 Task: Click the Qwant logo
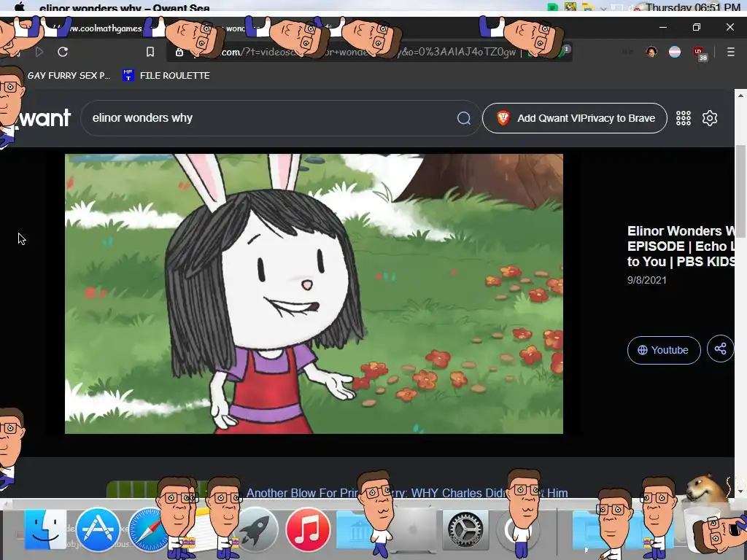[x=42, y=118]
